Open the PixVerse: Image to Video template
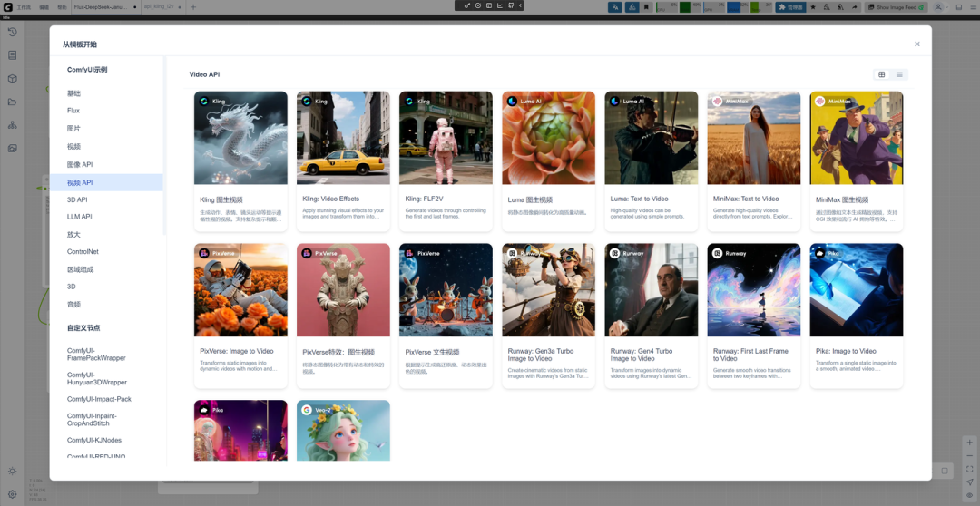The width and height of the screenshot is (980, 506). pyautogui.click(x=240, y=316)
